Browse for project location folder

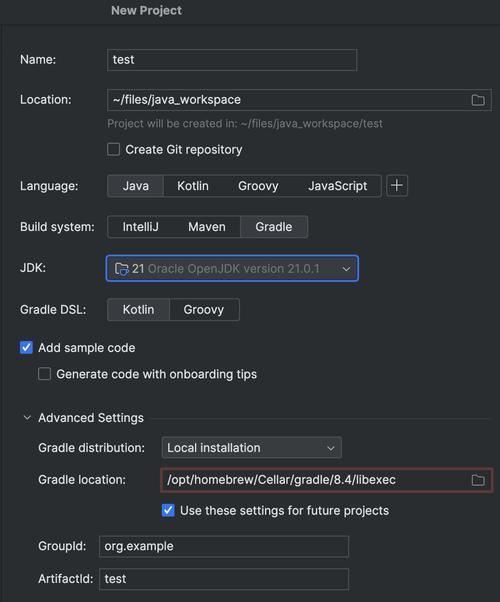(478, 100)
